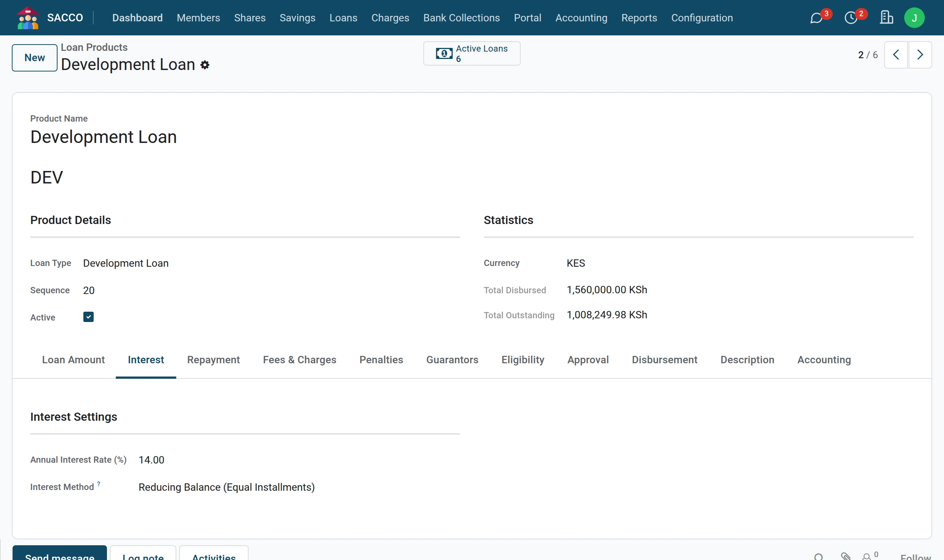Open the activities clock icon
Image resolution: width=944 pixels, height=560 pixels.
click(851, 18)
